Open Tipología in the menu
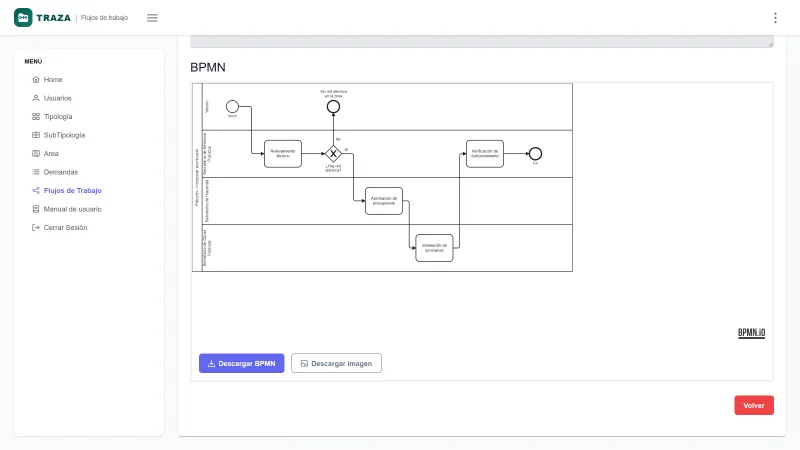Screen dimensions: 800x450 pyautogui.click(x=58, y=116)
